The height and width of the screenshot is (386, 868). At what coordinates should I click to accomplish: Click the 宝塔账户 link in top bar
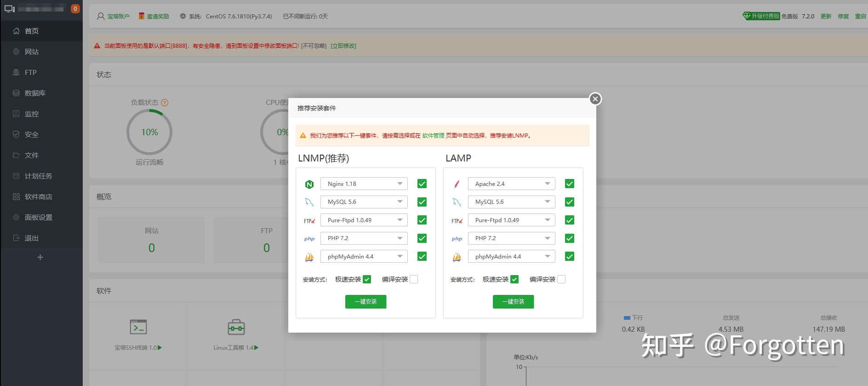(119, 17)
